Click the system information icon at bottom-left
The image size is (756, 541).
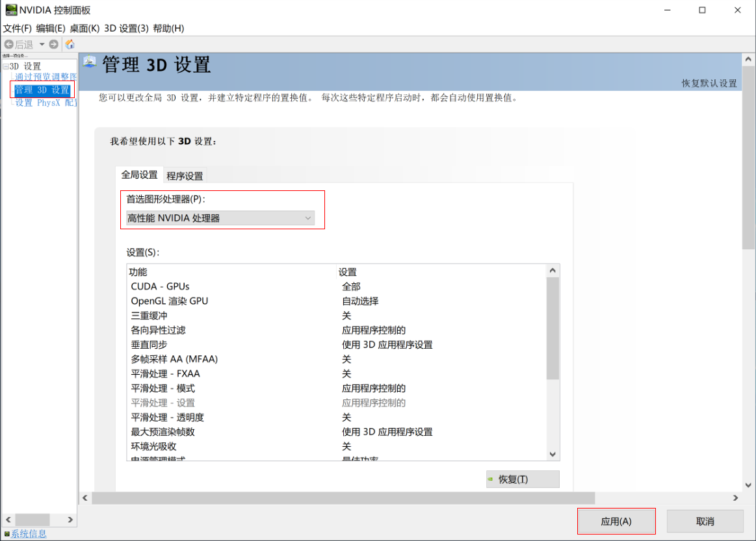7,533
